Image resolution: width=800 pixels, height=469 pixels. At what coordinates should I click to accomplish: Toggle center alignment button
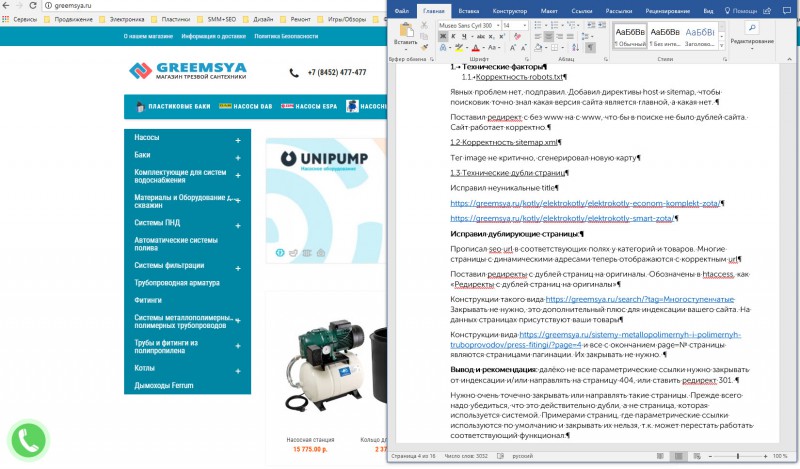click(548, 37)
